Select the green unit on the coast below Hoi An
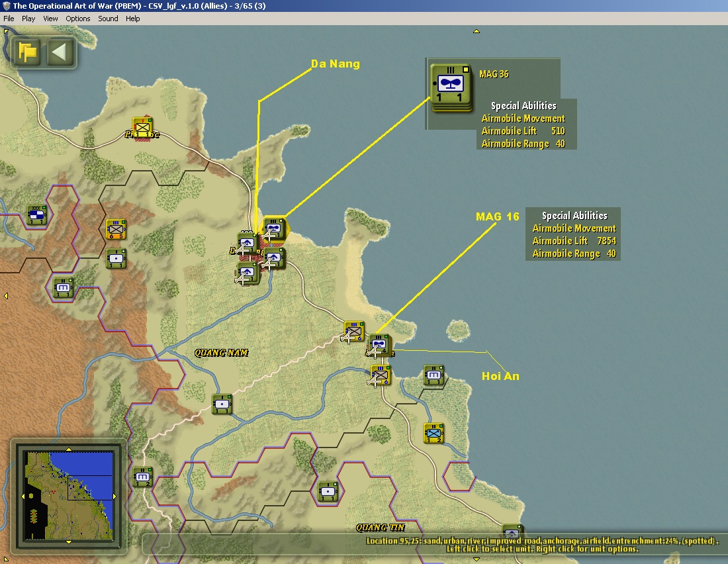Image resolution: width=728 pixels, height=564 pixels. tap(434, 375)
